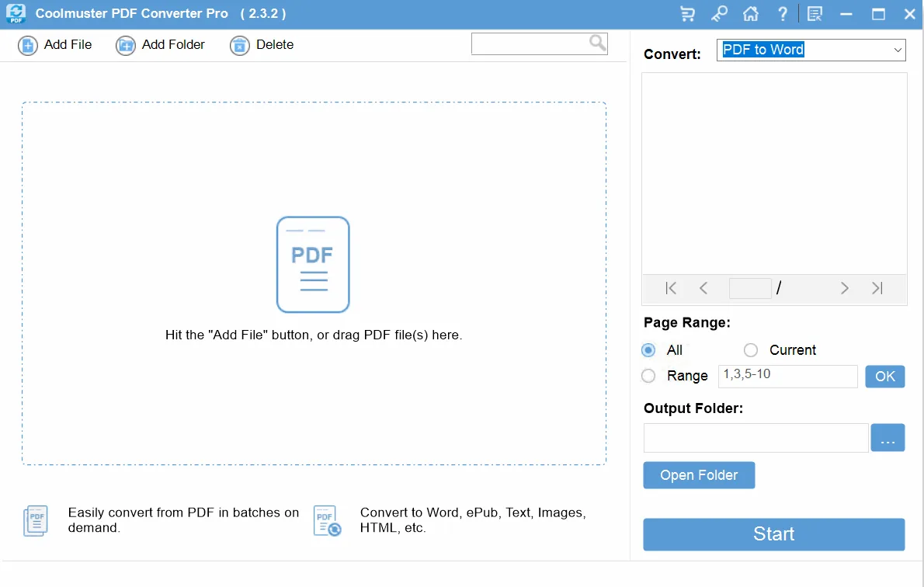Click the Coolmuster app logo
Viewport: 924px width, 587px height.
coord(16,13)
